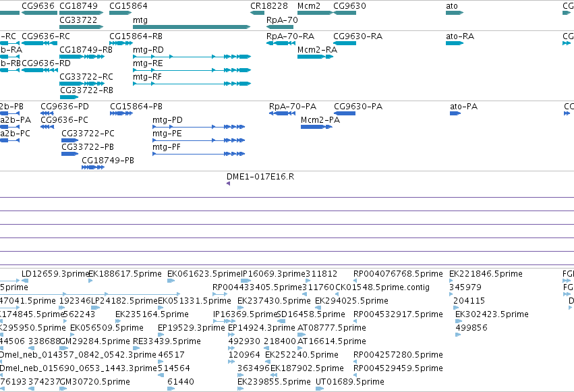Click the Mcm2-PA protein feature
This screenshot has width=574, height=392.
(316, 127)
